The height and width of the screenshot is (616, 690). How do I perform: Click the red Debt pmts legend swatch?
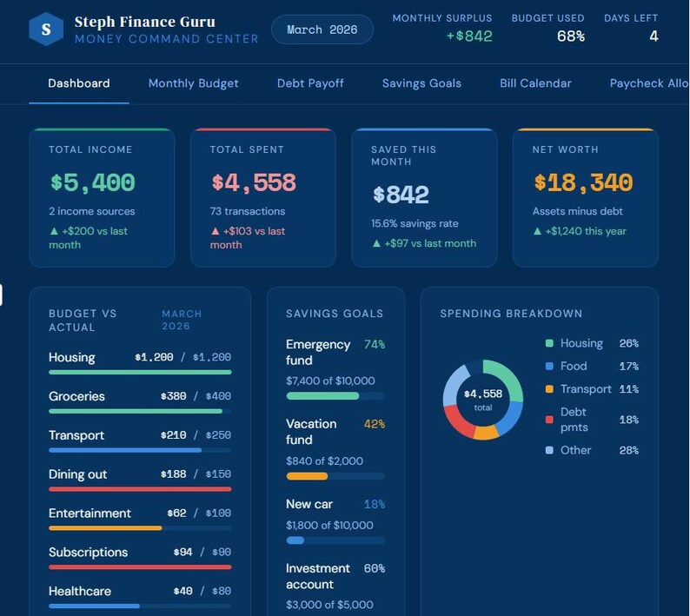549,420
